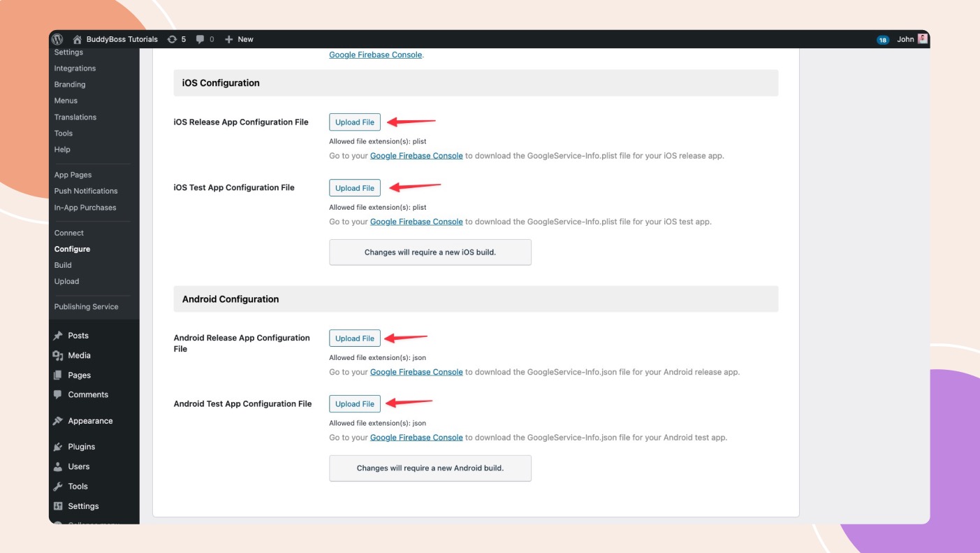Viewport: 980px width, 553px height.
Task: Upload file for iOS Release App Configuration
Action: pos(355,122)
